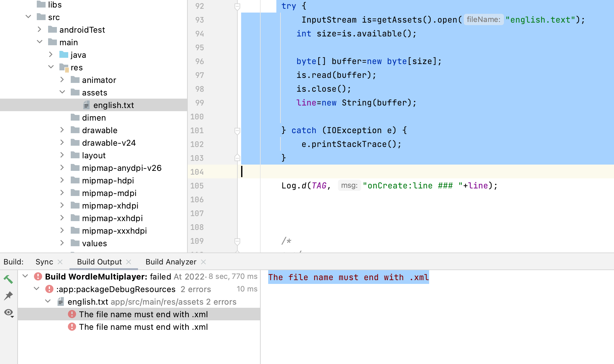This screenshot has height=364, width=614.
Task: Collapse the src folder
Action: [x=28, y=17]
